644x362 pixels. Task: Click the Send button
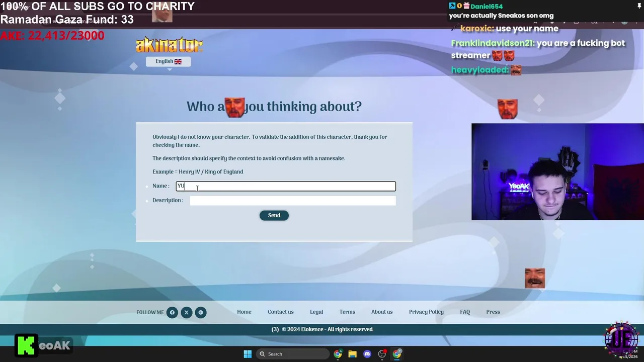(x=274, y=215)
